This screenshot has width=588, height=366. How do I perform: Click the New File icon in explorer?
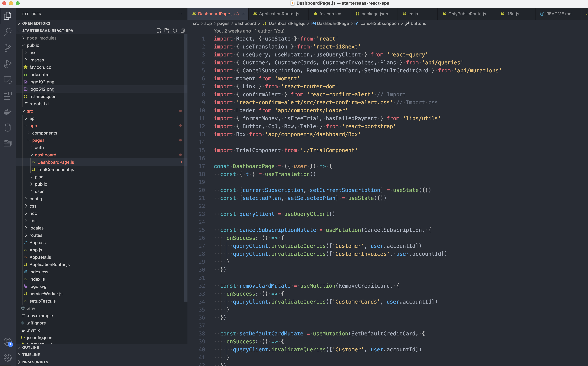point(159,31)
